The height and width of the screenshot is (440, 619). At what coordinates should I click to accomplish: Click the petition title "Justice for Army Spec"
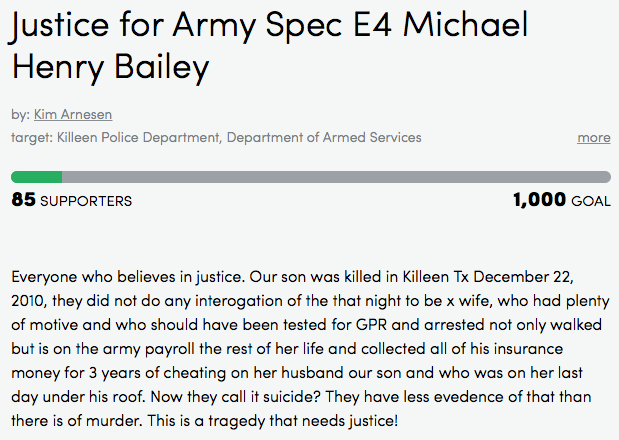click(178, 27)
